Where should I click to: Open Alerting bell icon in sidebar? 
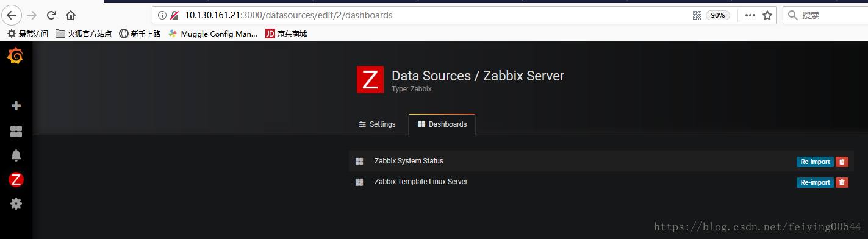point(16,155)
